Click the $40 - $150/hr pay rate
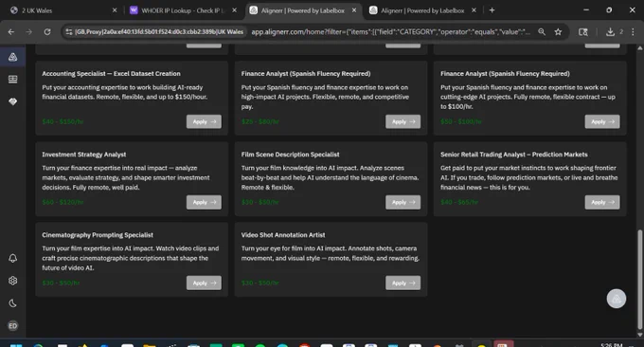The width and height of the screenshot is (644, 347). point(63,121)
